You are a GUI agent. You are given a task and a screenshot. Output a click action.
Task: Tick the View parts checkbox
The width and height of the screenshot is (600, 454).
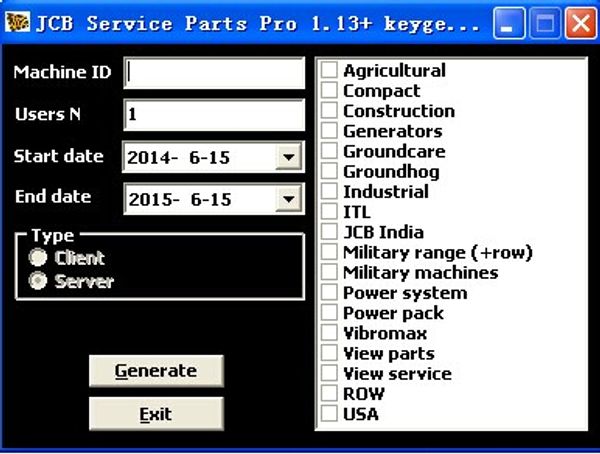[329, 353]
